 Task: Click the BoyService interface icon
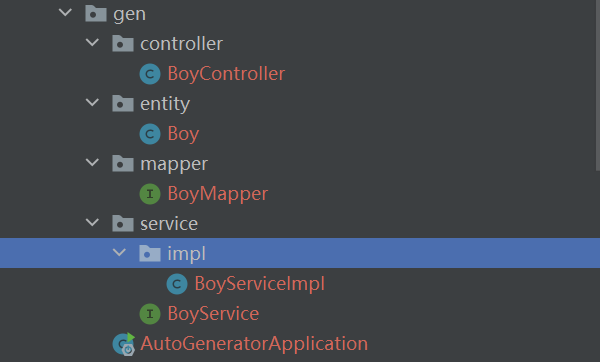point(150,314)
